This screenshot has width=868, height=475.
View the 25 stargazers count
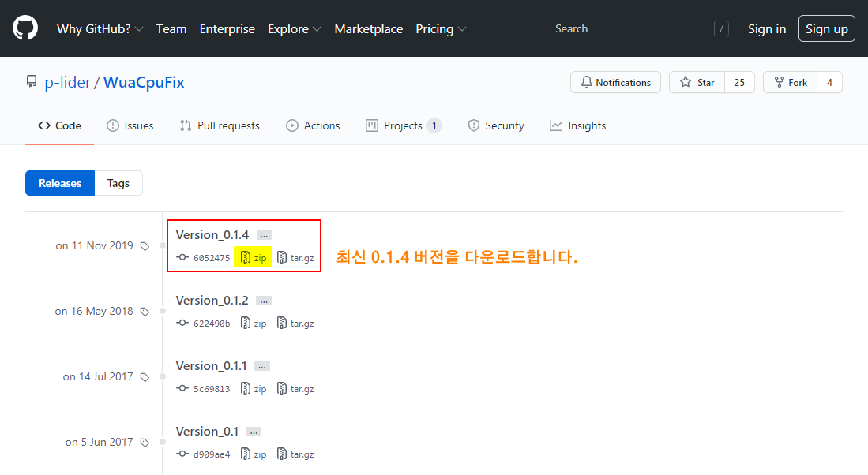tap(739, 82)
